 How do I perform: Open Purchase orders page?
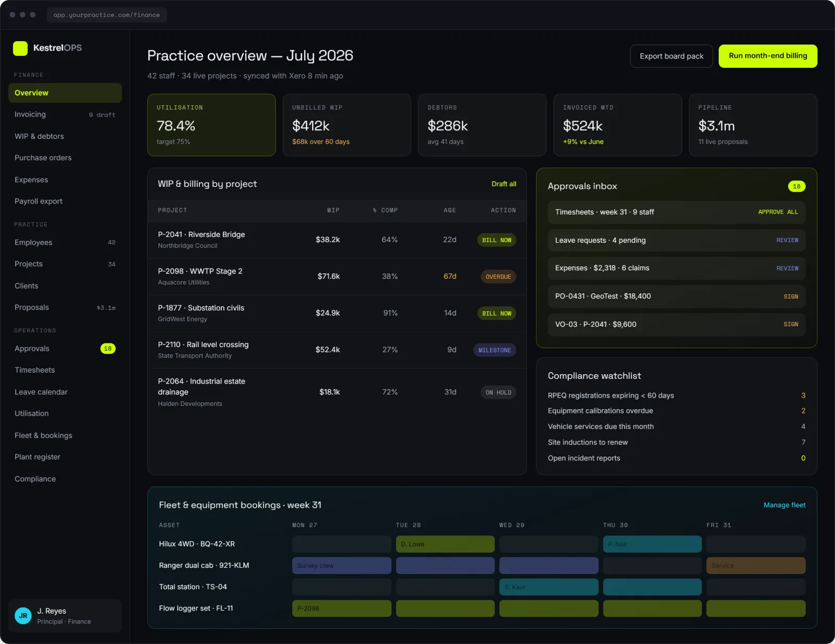pyautogui.click(x=65, y=158)
